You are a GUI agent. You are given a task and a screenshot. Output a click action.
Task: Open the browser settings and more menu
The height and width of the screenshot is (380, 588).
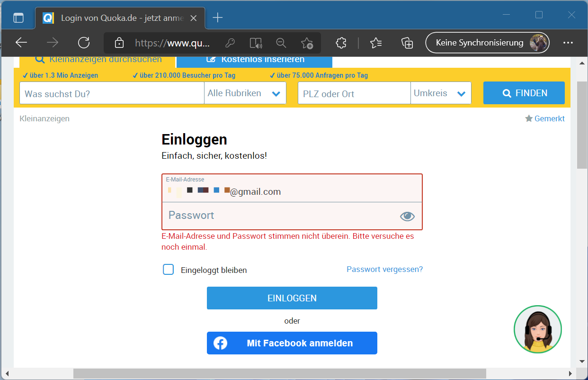pos(568,43)
